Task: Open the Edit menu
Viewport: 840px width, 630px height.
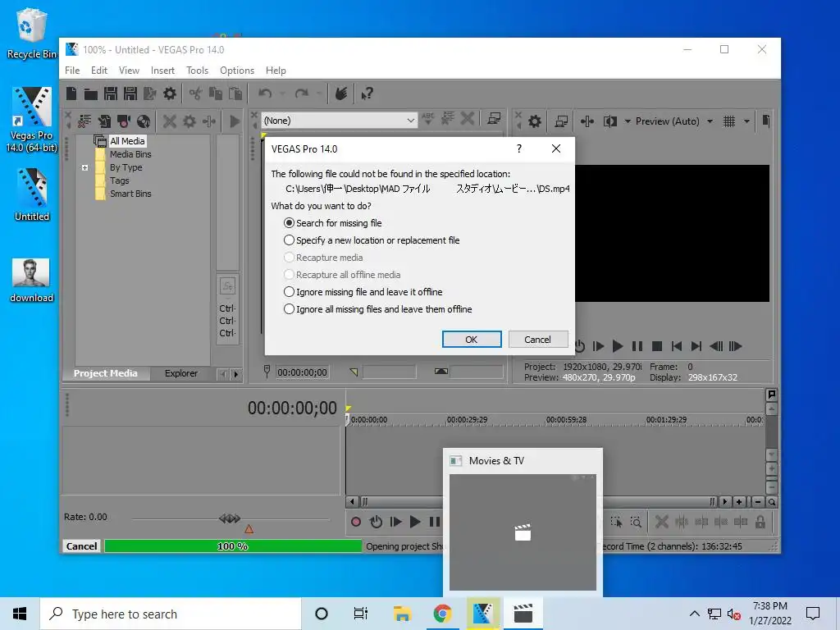Action: click(x=99, y=71)
